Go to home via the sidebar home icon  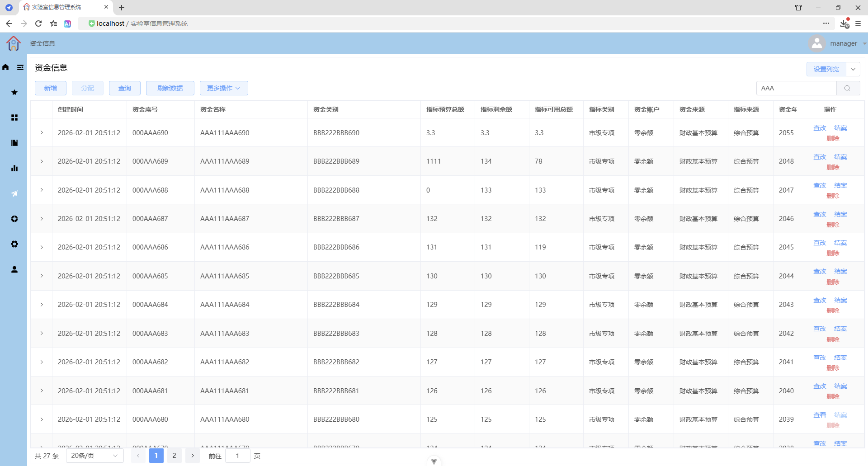click(x=5, y=67)
